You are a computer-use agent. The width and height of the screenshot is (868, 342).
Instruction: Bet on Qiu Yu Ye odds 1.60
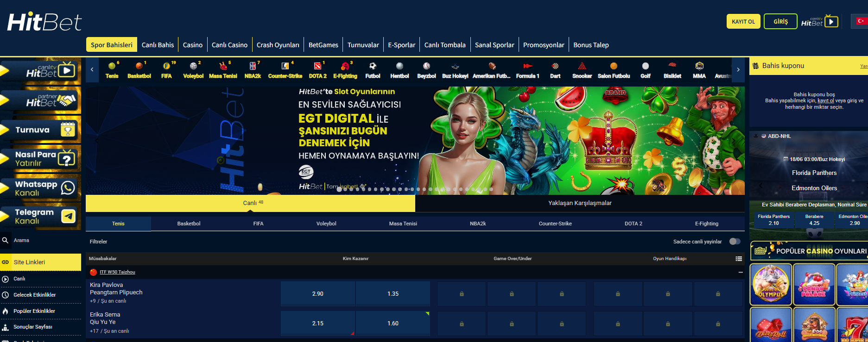(393, 323)
